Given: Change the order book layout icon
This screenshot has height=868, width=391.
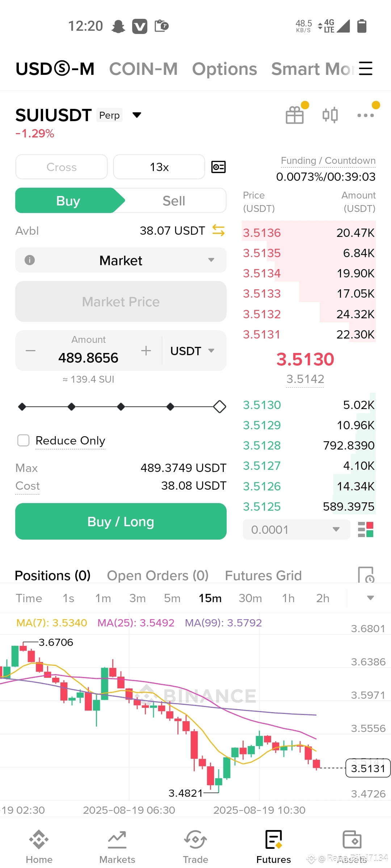Looking at the screenshot, I should 365,529.
